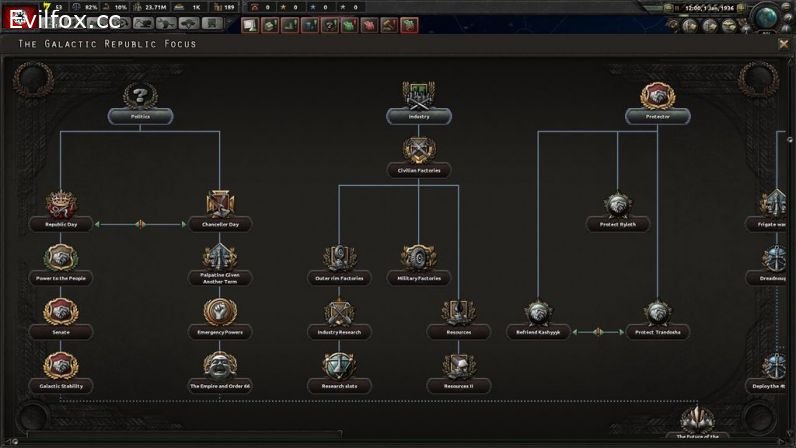The width and height of the screenshot is (796, 448).
Task: Select the Politics focus icon
Action: 140,98
